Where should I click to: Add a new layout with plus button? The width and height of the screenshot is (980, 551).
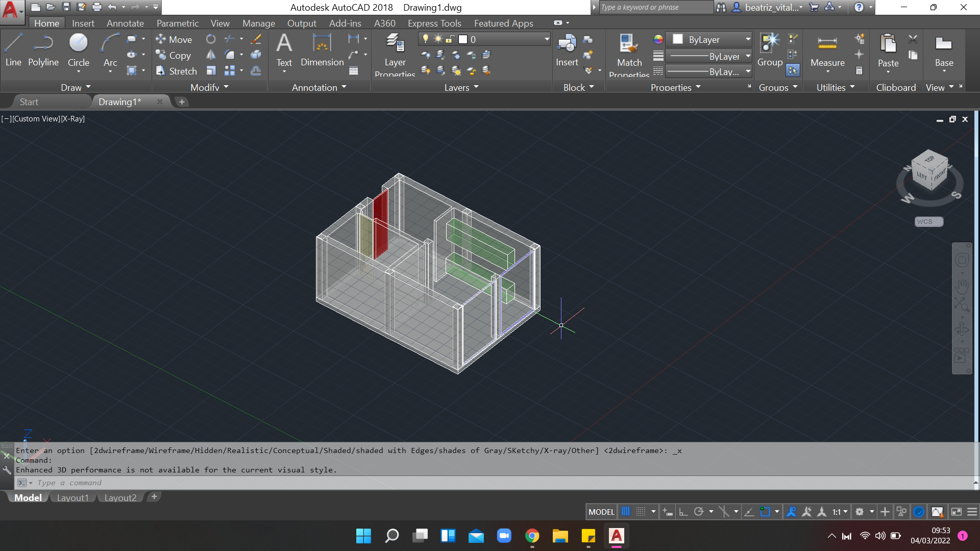click(154, 496)
